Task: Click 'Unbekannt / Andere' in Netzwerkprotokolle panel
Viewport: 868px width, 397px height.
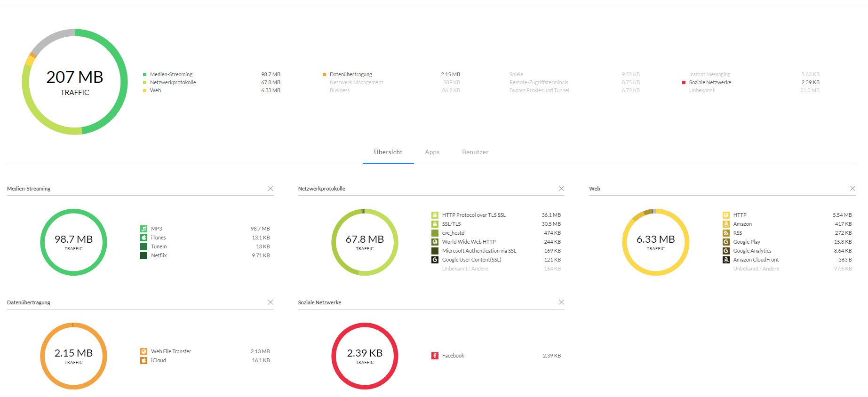Action: 465,269
